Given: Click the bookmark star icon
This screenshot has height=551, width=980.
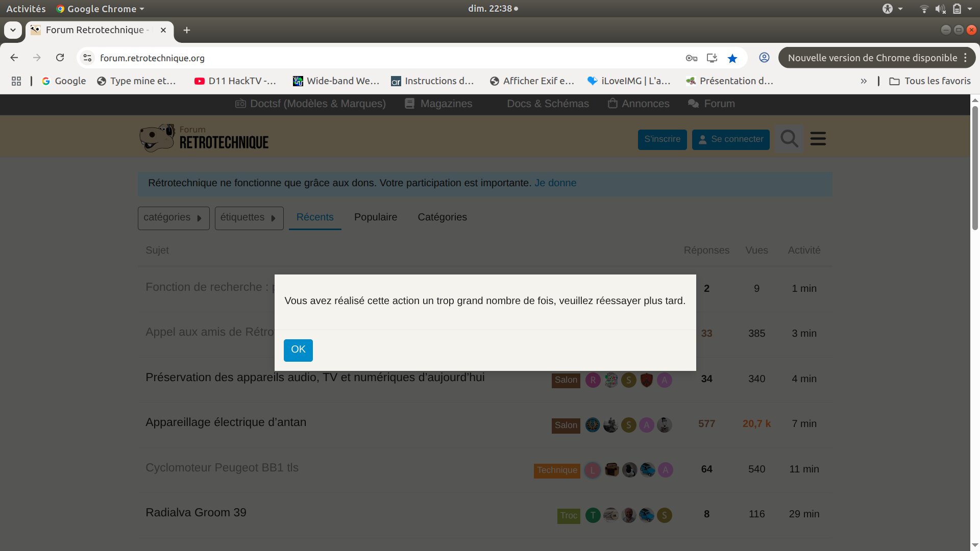Looking at the screenshot, I should [x=732, y=58].
